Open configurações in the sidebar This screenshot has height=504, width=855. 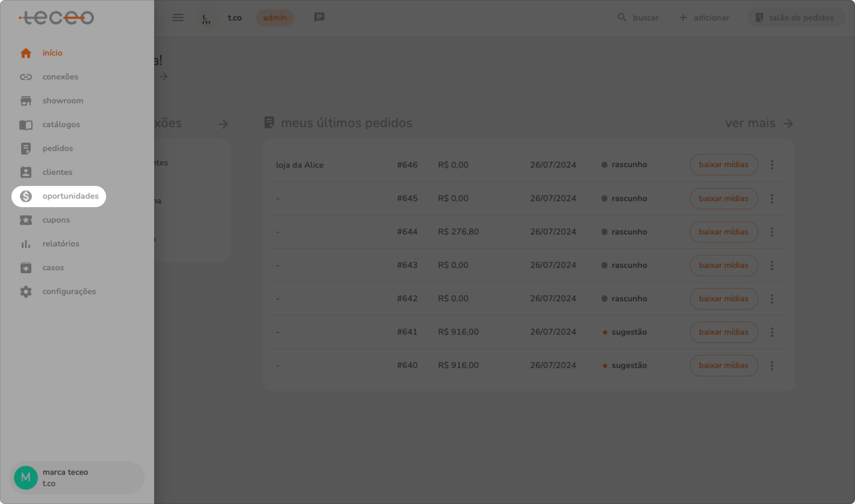(69, 292)
